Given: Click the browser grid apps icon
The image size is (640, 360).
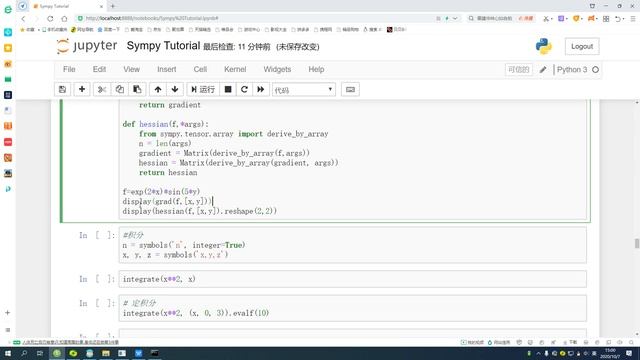Looking at the screenshot, I should [606, 19].
